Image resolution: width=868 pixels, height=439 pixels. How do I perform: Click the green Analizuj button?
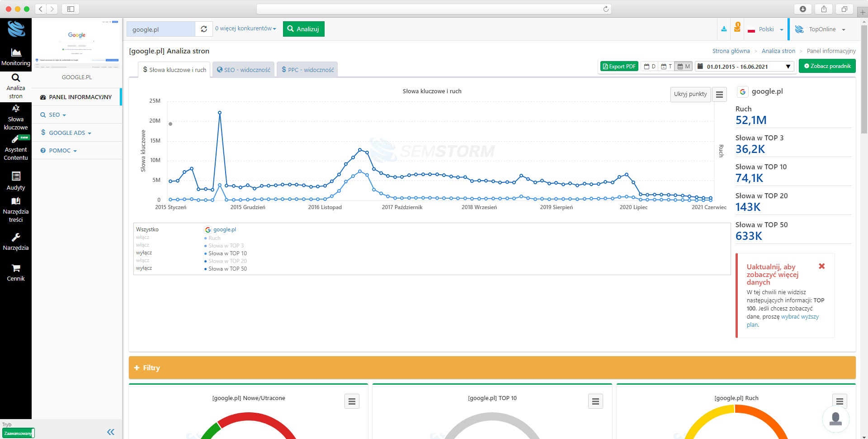point(303,29)
